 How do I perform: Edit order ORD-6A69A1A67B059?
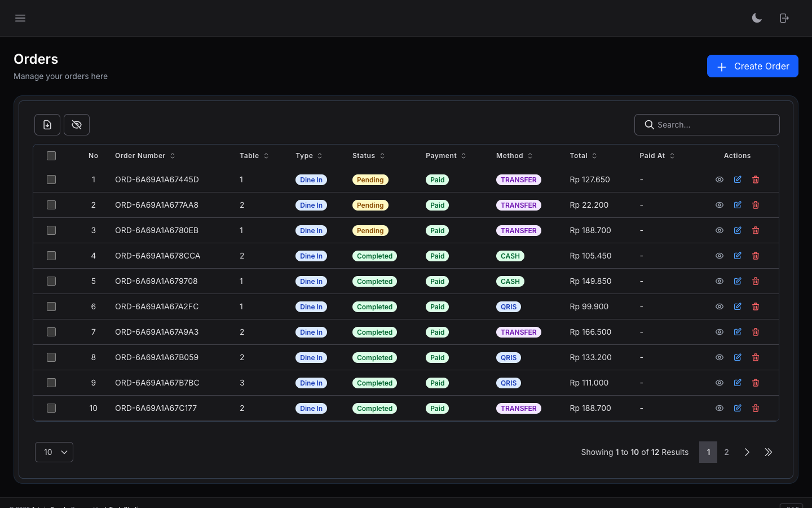click(x=738, y=357)
